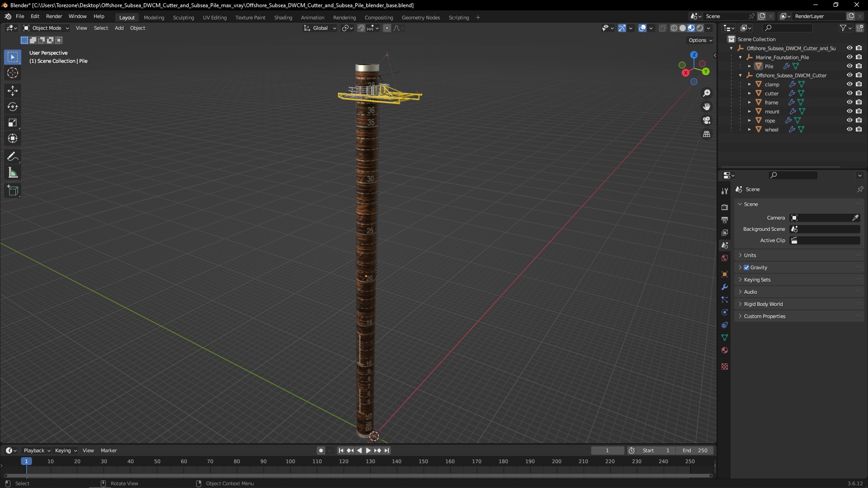Select the Scale tool icon
Image resolution: width=868 pixels, height=488 pixels.
click(x=13, y=123)
